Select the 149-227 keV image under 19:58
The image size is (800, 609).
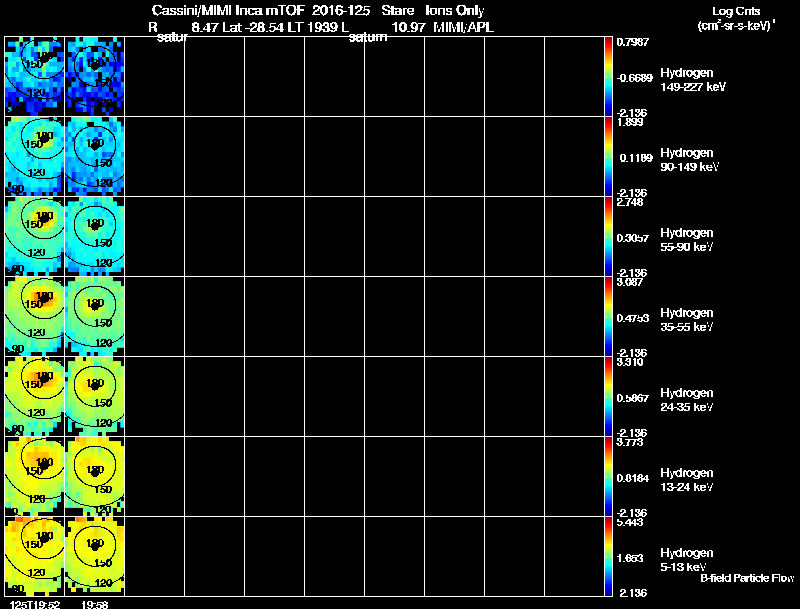coord(94,77)
